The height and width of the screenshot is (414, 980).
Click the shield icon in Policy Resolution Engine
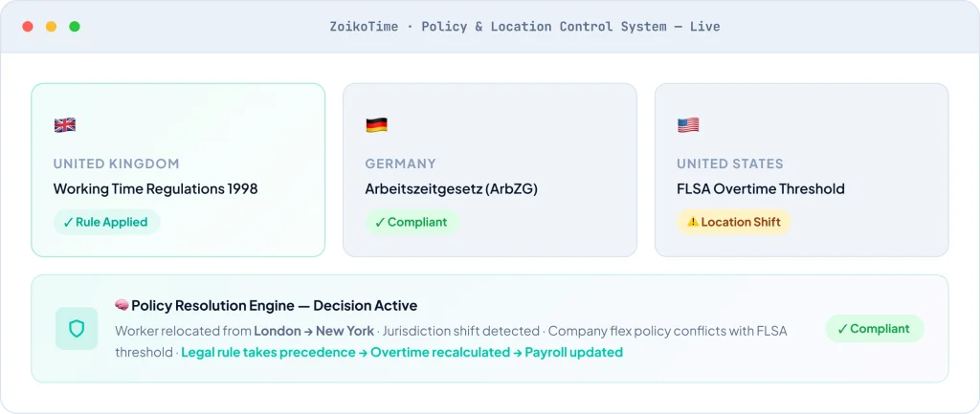tap(77, 328)
